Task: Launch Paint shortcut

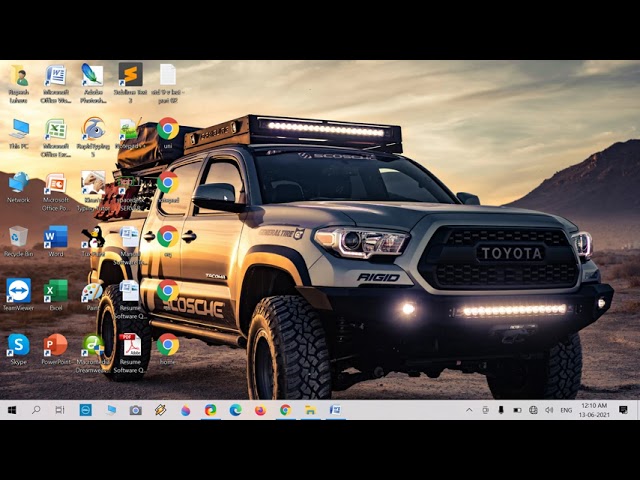Action: click(x=92, y=291)
